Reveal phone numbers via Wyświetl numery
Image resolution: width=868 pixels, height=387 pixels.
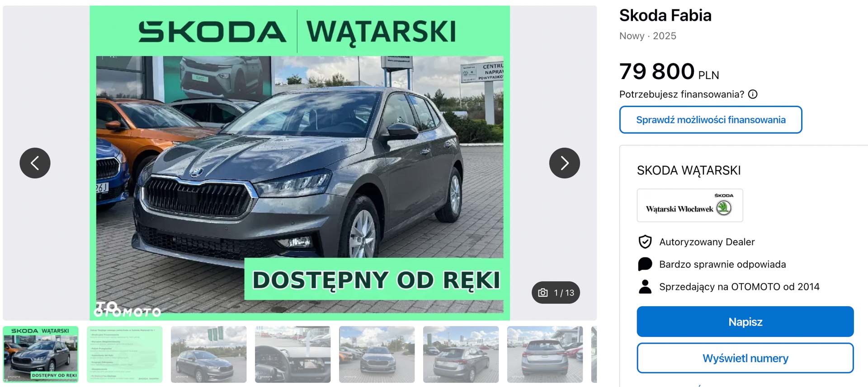745,358
